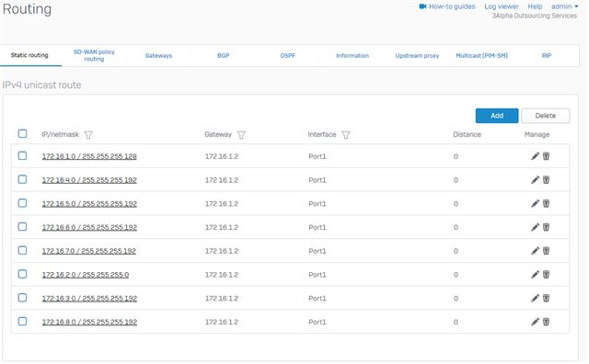Open route 172.16.1.0 / 255.255.255.128
Screen dimensions: 589x364
(x=89, y=156)
